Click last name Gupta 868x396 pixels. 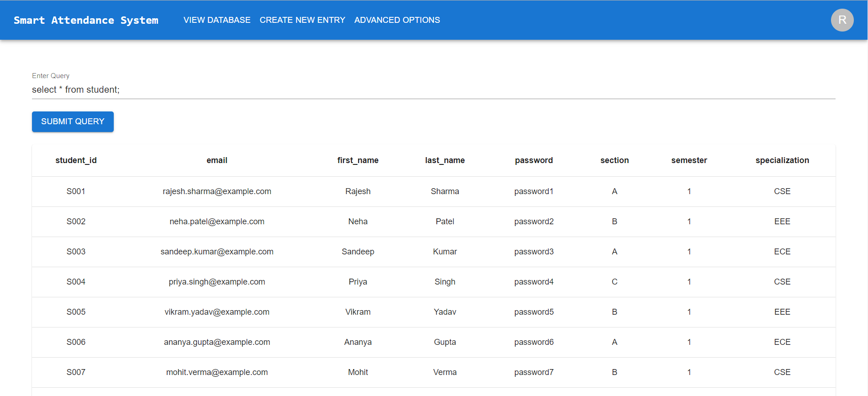point(445,342)
